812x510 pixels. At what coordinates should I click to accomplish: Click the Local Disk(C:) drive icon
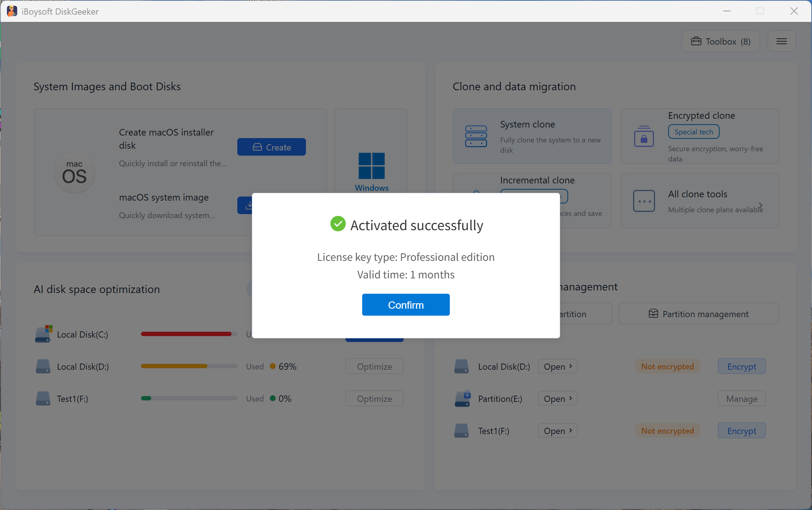44,334
